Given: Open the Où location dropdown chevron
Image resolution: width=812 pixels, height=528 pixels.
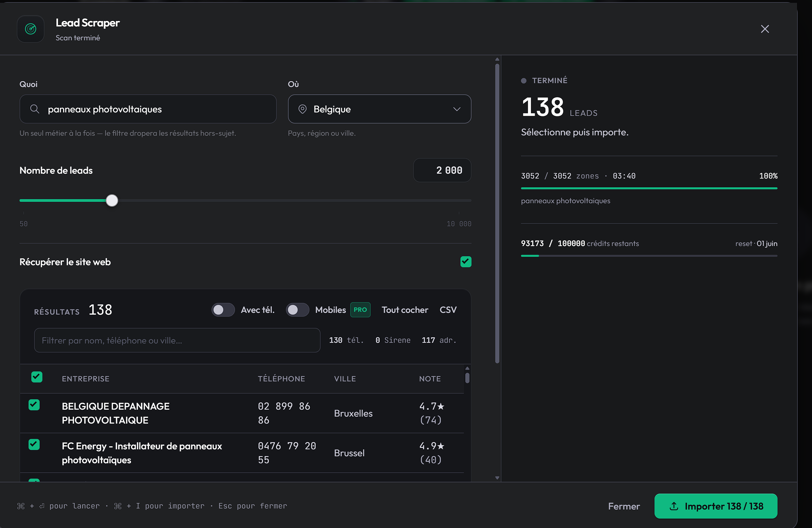Looking at the screenshot, I should [x=457, y=109].
